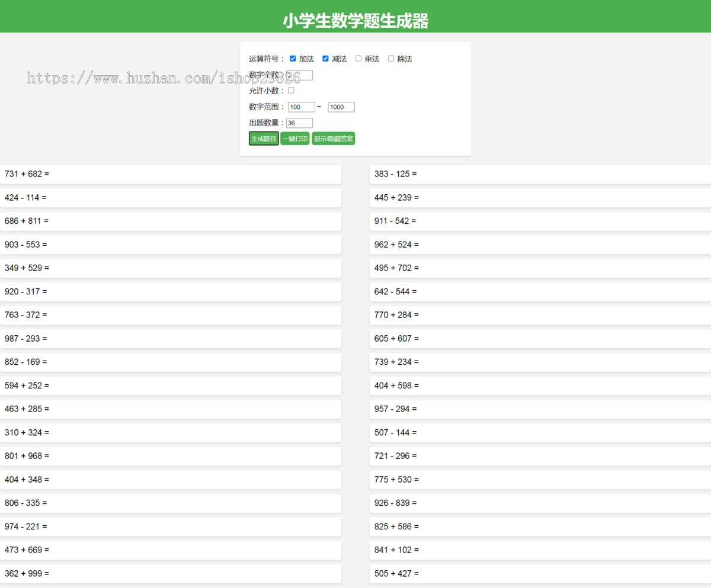Screen dimensions: 711x588
Task: Select the problem 841 + 102 =
Action: point(540,550)
